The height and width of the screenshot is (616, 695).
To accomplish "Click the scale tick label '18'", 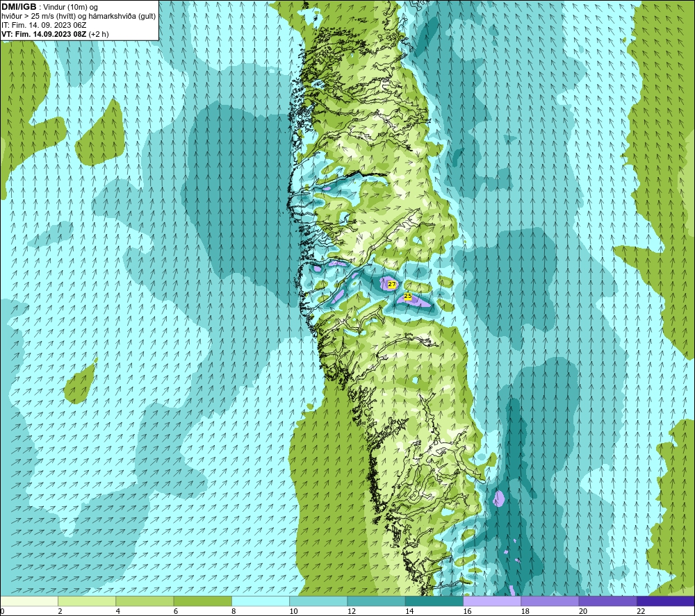I will pos(525,612).
